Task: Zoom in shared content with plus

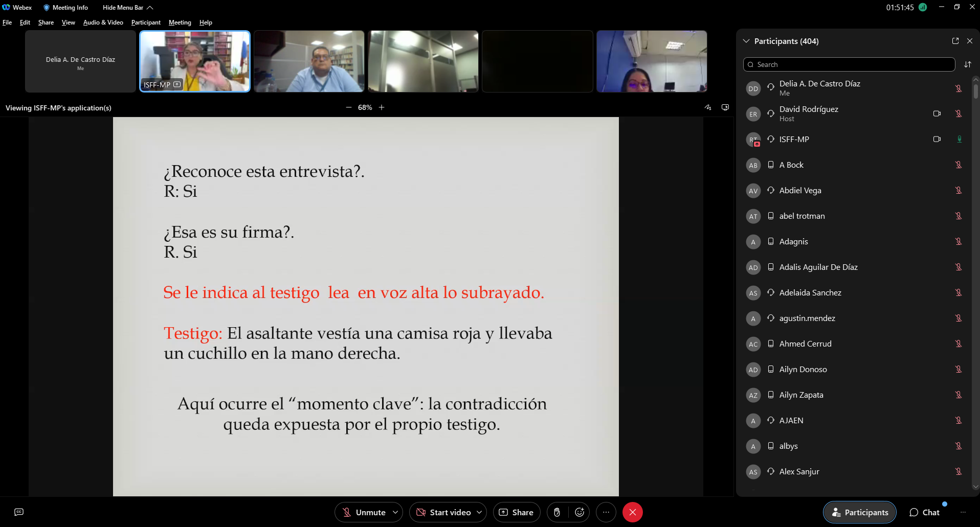Action: coord(382,107)
